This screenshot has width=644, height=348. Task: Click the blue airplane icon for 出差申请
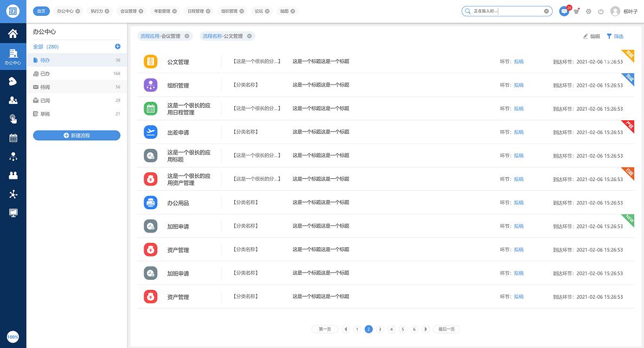[150, 132]
